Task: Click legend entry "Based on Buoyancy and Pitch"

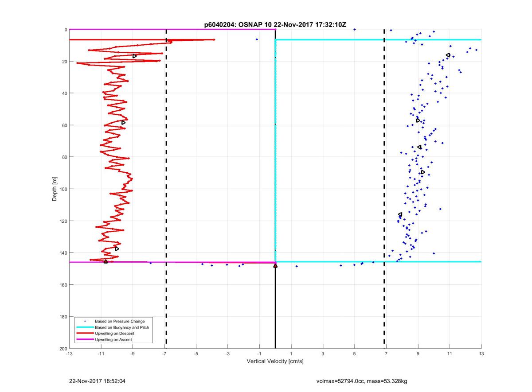Action: pyautogui.click(x=122, y=327)
